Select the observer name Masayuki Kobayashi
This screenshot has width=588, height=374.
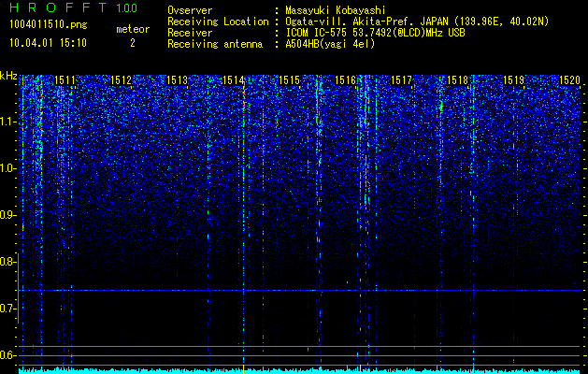(336, 10)
